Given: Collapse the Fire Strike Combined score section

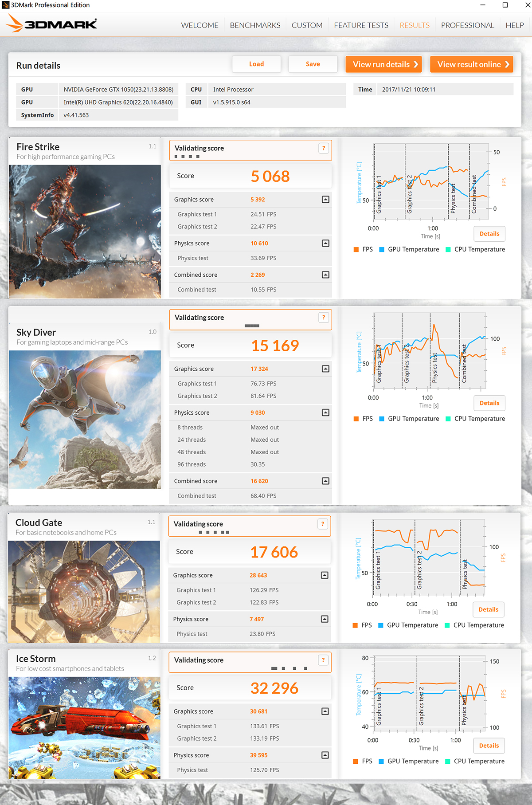Looking at the screenshot, I should click(x=325, y=275).
